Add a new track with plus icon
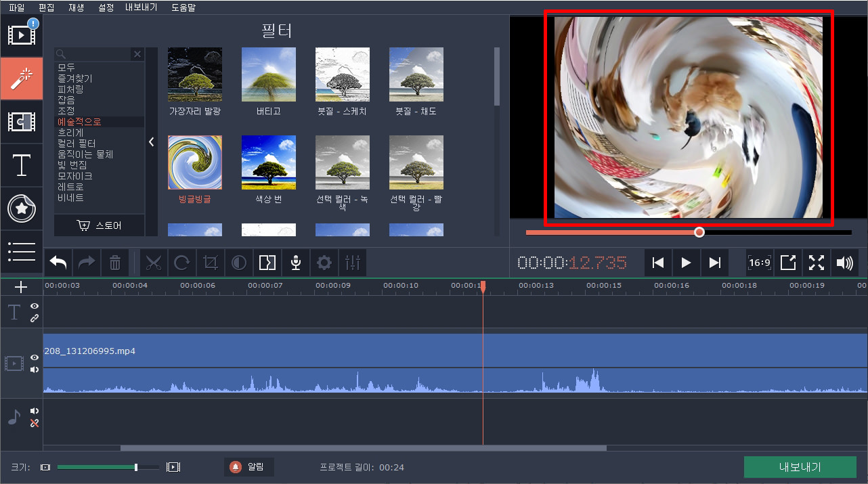 [x=21, y=287]
